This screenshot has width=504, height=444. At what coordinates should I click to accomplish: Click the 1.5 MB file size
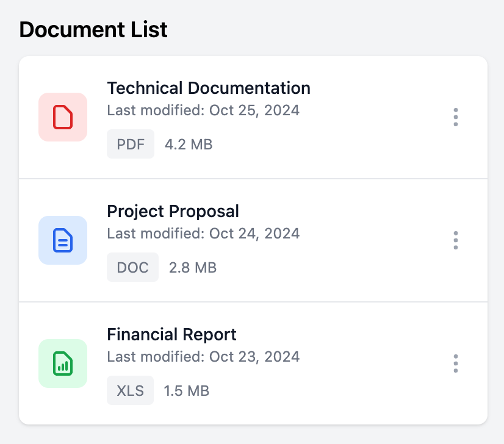tap(187, 391)
